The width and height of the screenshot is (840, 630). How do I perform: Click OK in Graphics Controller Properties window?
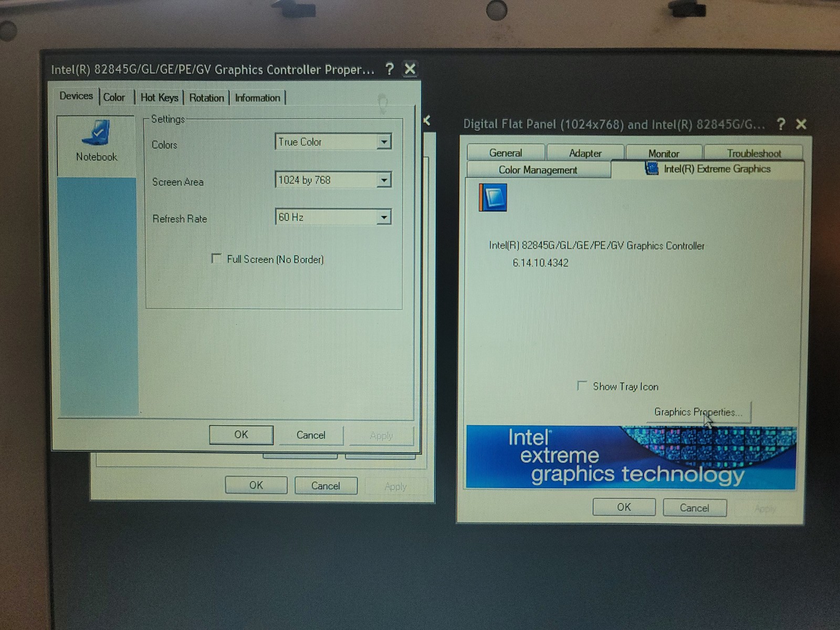[x=241, y=435]
